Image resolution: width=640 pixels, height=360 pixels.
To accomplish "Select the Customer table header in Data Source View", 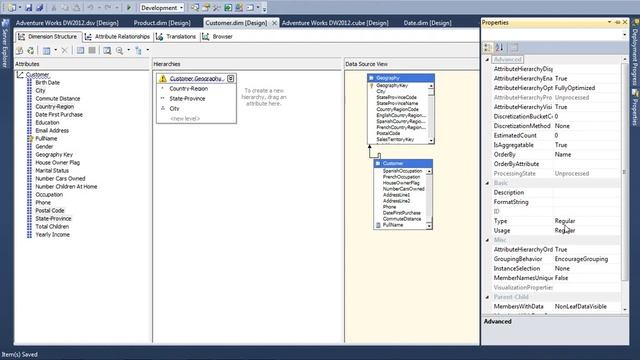I will (x=403, y=163).
